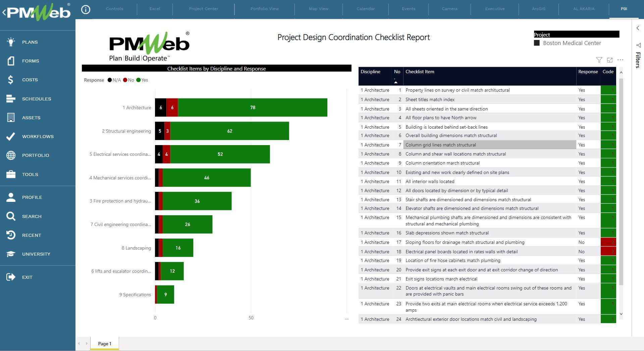Open the University section

coord(37,254)
